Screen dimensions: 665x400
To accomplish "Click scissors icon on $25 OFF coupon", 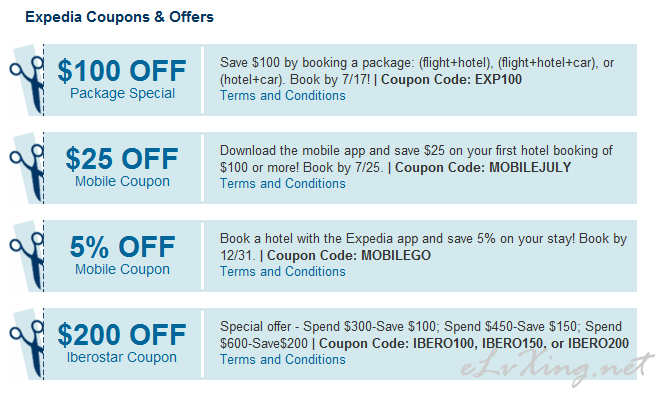I will tap(27, 169).
